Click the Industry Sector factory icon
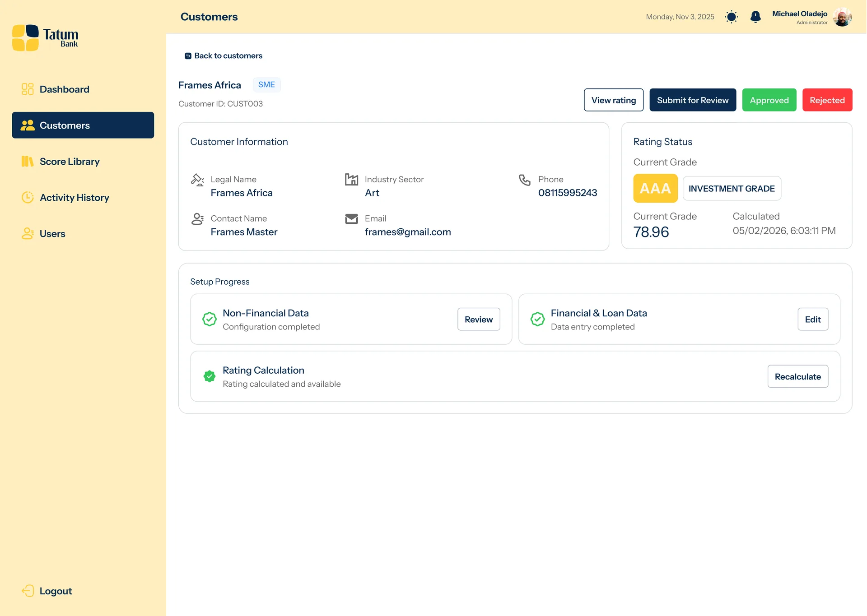The image size is (867, 616). 351,180
